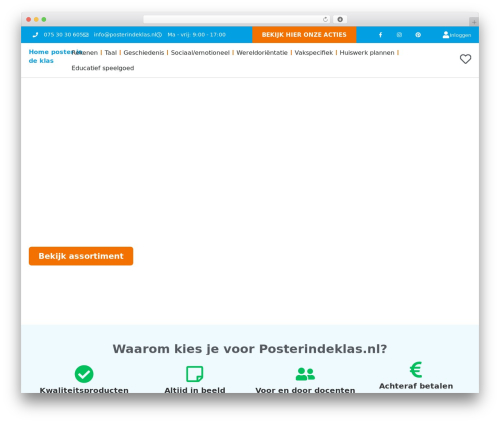
Task: Click the sticky note Altijd in beeld icon
Action: pos(195,374)
